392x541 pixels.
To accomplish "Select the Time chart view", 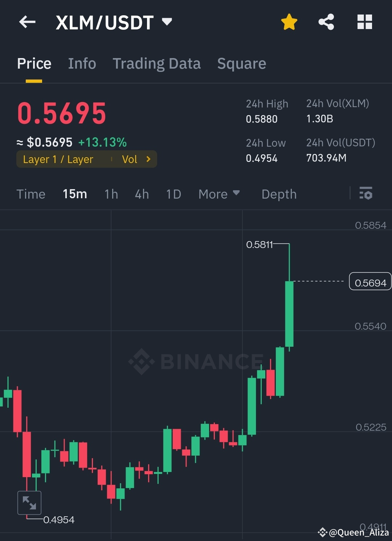I will (x=31, y=194).
